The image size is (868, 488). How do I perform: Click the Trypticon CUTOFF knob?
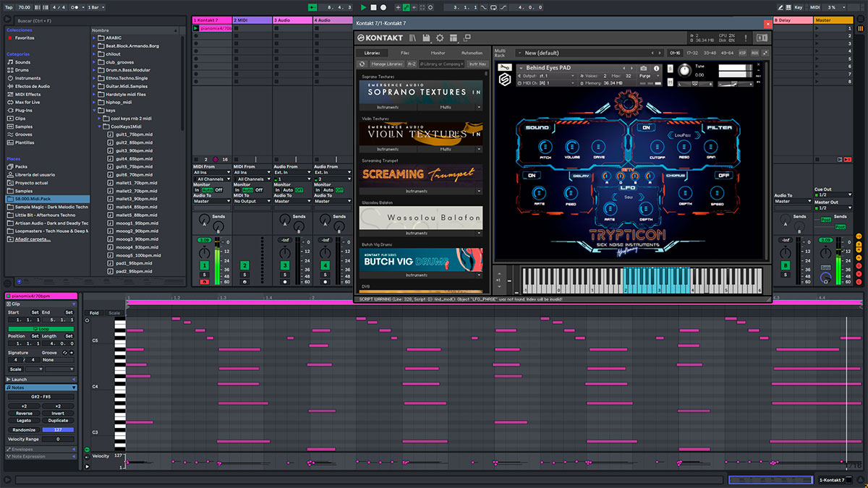(x=658, y=145)
